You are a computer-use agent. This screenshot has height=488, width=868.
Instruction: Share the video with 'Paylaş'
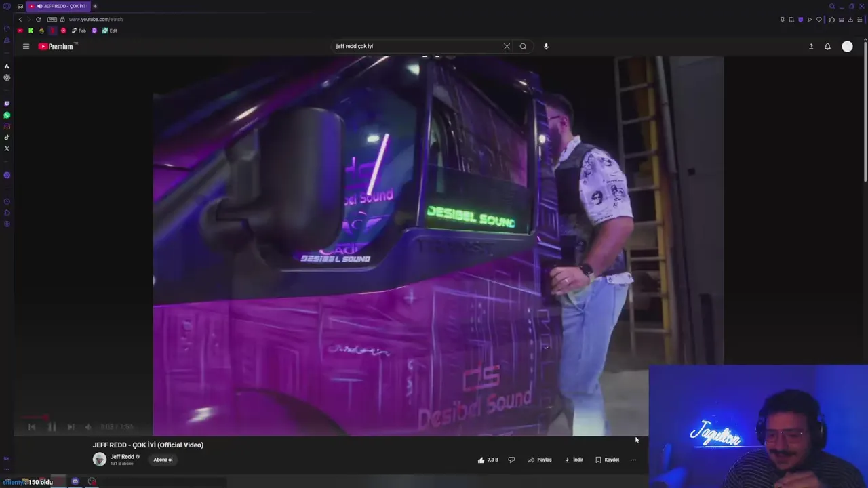(x=540, y=460)
